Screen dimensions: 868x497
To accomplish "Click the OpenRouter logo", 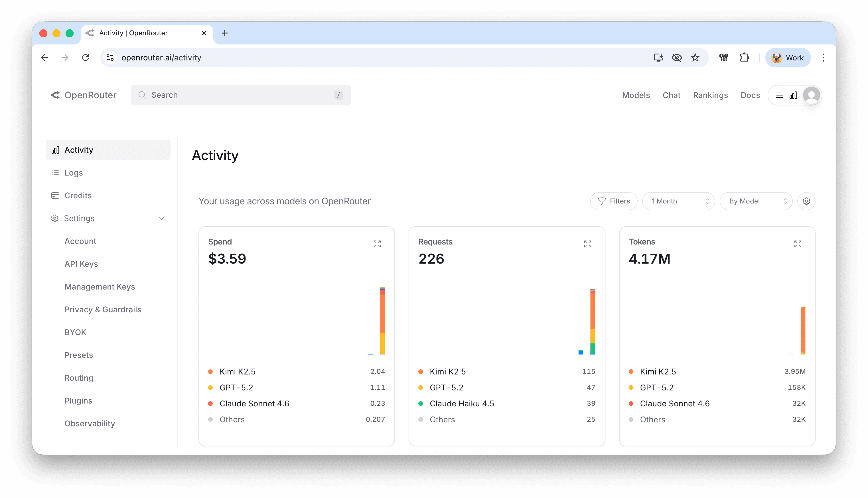I will coord(83,95).
